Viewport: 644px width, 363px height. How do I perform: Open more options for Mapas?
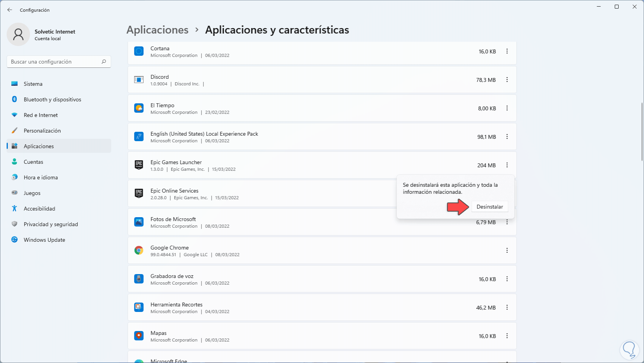pos(507,336)
